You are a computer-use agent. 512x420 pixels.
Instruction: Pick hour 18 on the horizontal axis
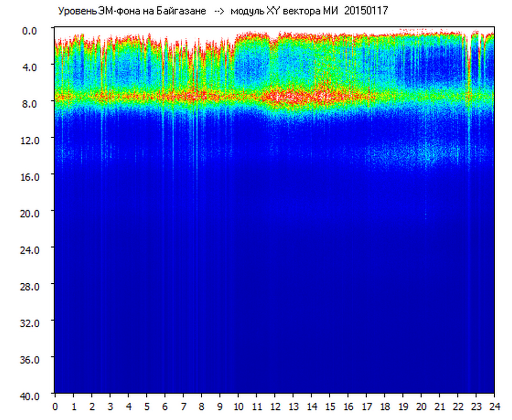point(384,406)
